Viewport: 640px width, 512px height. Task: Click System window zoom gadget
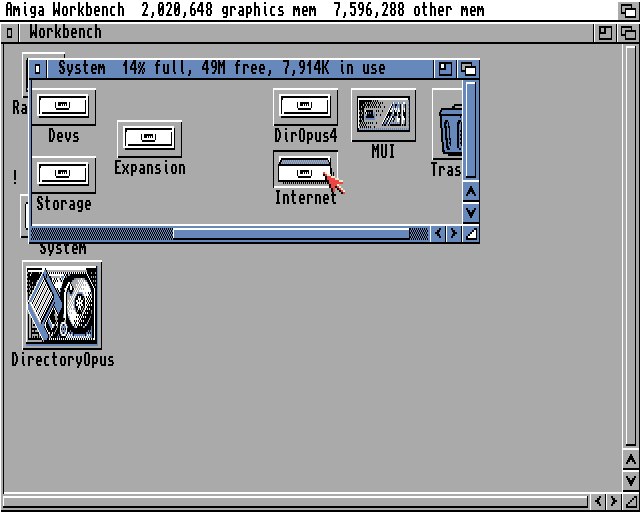(x=445, y=69)
